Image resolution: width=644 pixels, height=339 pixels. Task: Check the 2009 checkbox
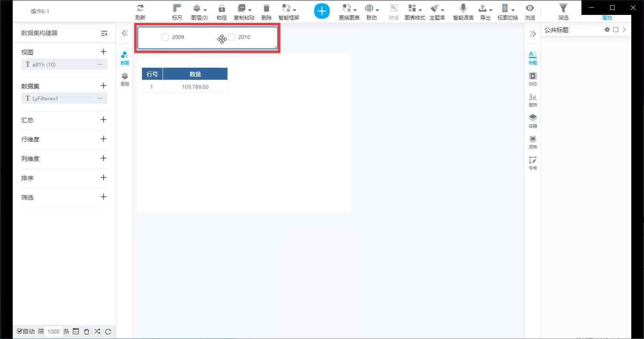[x=165, y=37]
